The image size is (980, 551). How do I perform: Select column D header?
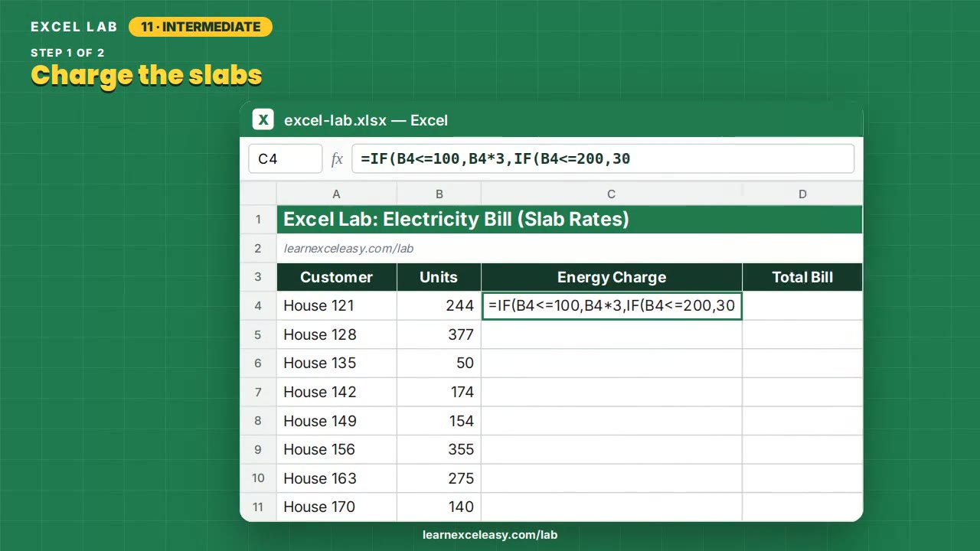[x=802, y=194]
